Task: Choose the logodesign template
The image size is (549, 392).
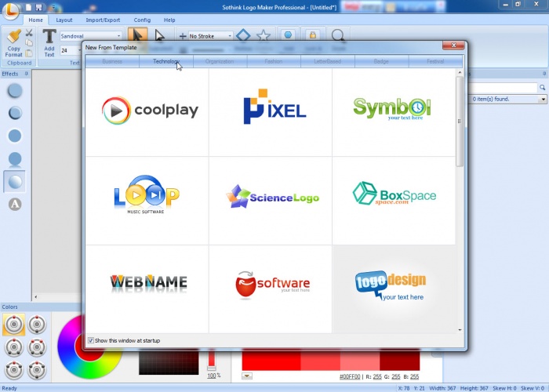Action: click(394, 289)
